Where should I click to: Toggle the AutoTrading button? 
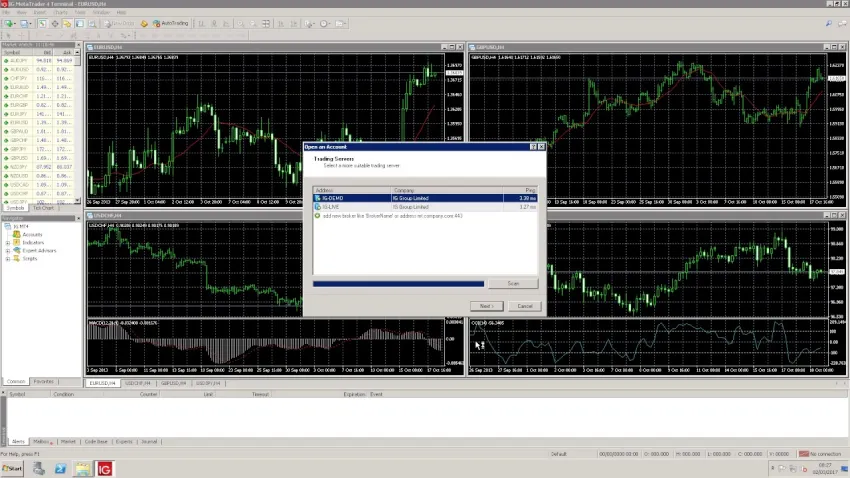click(170, 23)
